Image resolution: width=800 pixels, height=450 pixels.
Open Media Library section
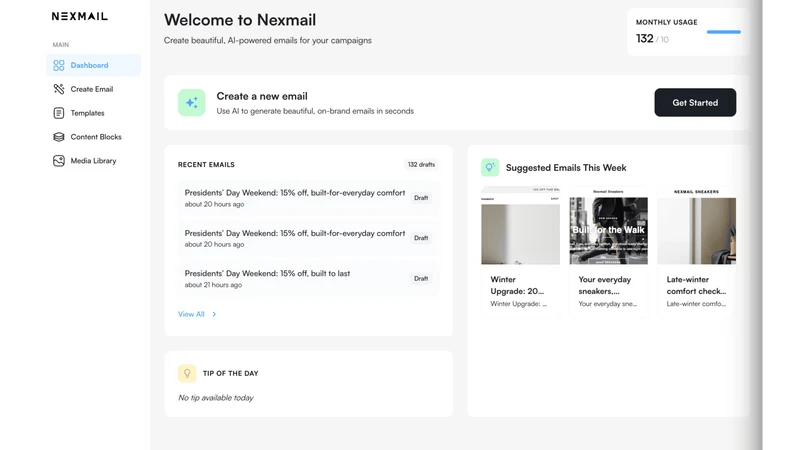(93, 161)
